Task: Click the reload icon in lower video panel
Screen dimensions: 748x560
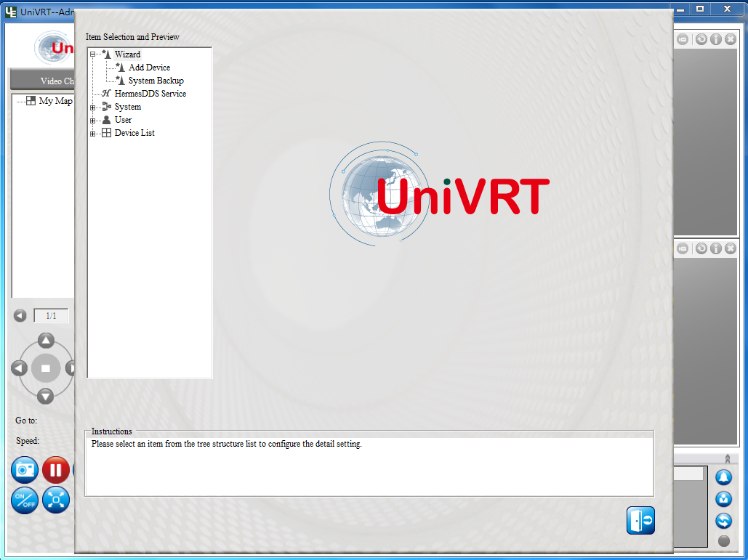Action: coord(701,248)
